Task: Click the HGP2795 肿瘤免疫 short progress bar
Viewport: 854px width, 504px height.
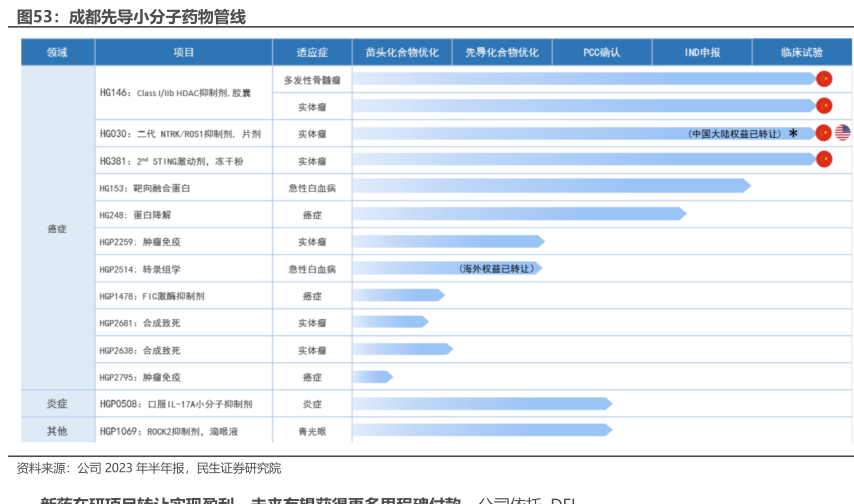Action: 372,377
